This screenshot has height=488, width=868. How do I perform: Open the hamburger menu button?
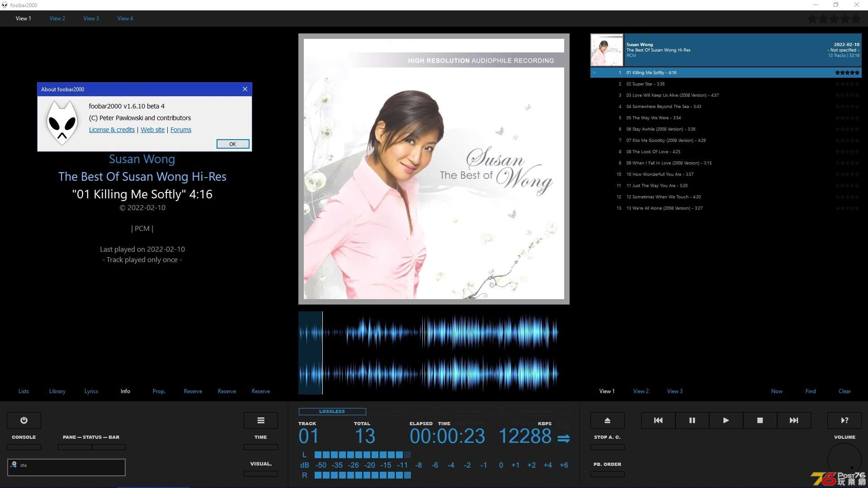261,420
